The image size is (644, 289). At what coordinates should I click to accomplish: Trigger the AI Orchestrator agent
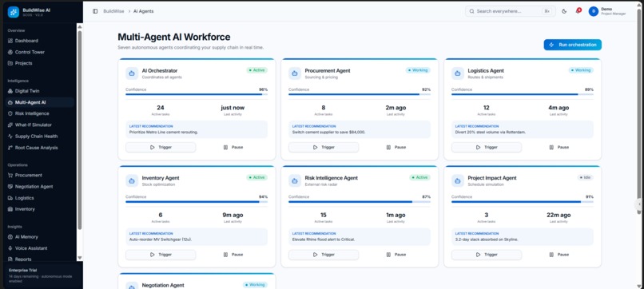coord(161,148)
